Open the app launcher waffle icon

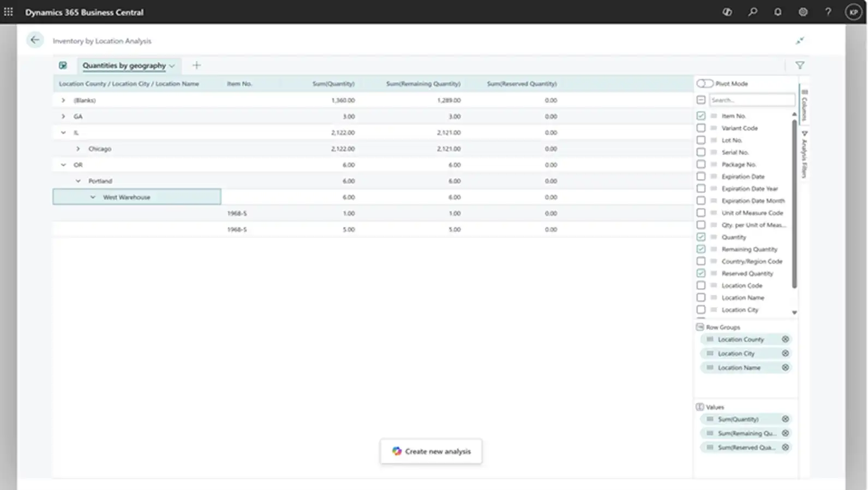pos(8,11)
